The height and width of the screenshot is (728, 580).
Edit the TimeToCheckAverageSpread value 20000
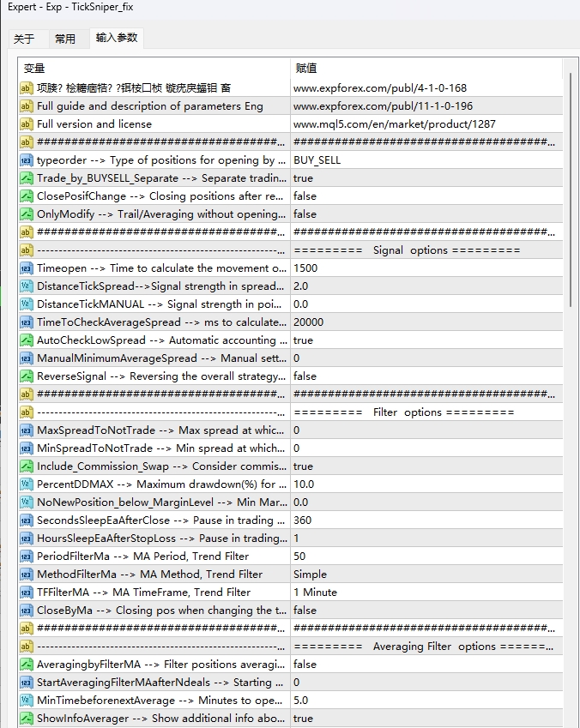[426, 322]
